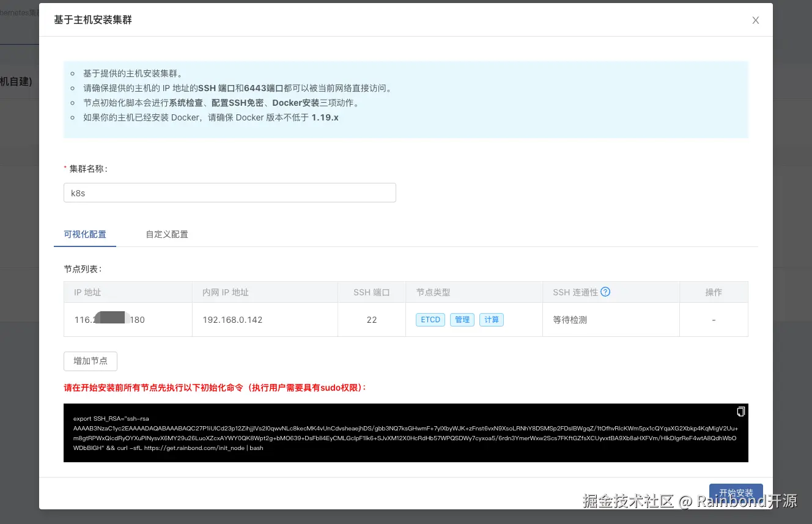Click the SSH port value 22

(x=372, y=319)
